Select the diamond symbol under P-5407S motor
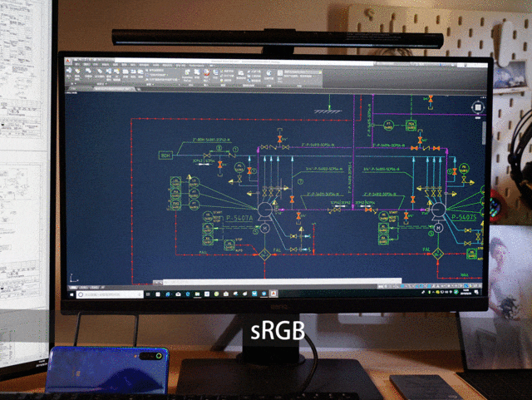Image resolution: width=532 pixels, height=400 pixels. pyautogui.click(x=438, y=254)
